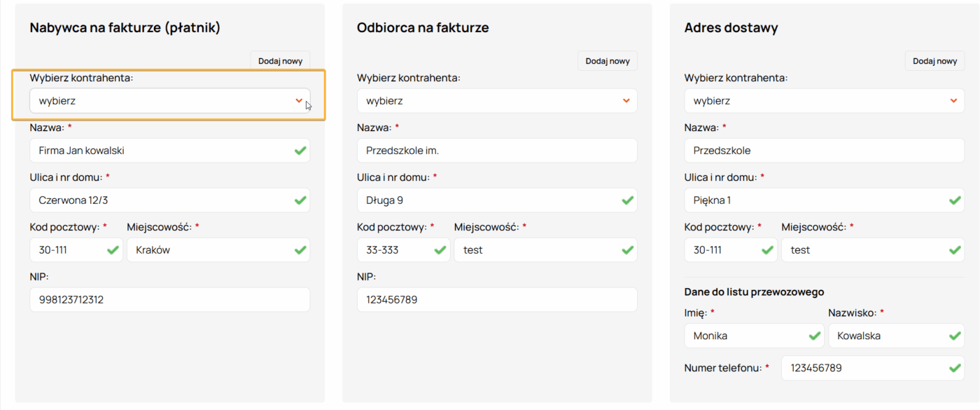Viewport: 980px width, 410px height.
Task: Click 'Dodaj nowy' in Odbiorca na fakturze
Action: [608, 61]
